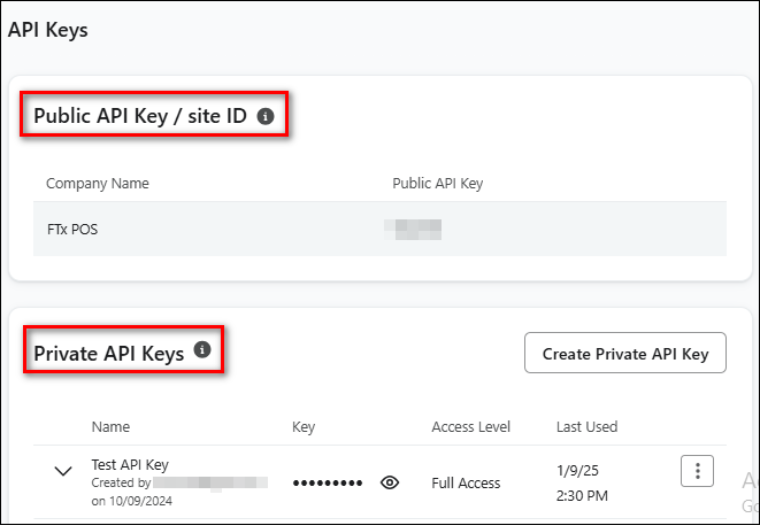
Task: Click the Public API Key / site ID heading
Action: (x=140, y=116)
